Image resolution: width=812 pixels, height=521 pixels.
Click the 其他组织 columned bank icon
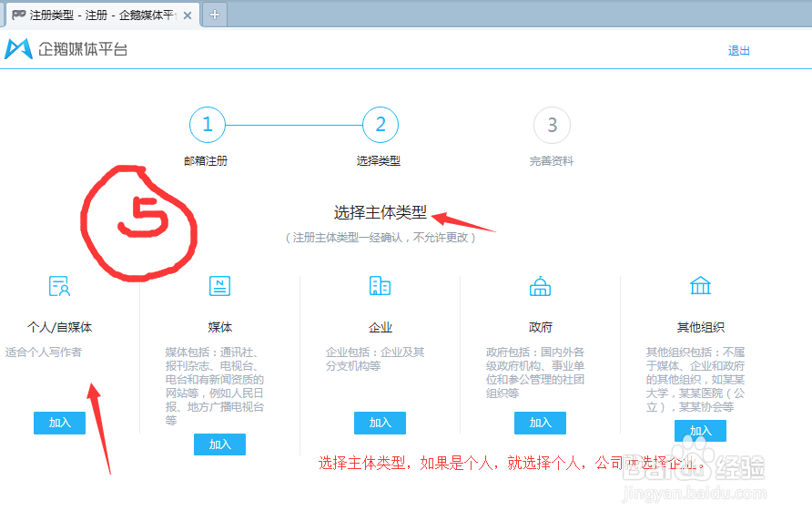pos(700,286)
